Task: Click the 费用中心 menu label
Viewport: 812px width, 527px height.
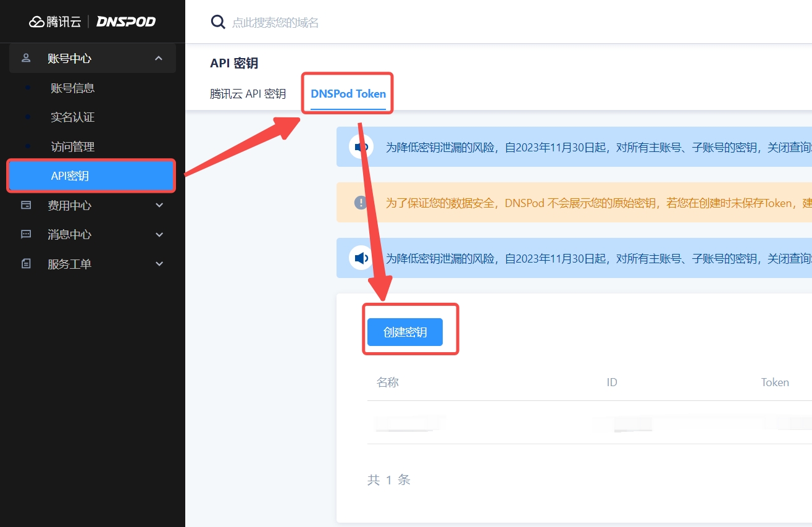Action: tap(69, 205)
